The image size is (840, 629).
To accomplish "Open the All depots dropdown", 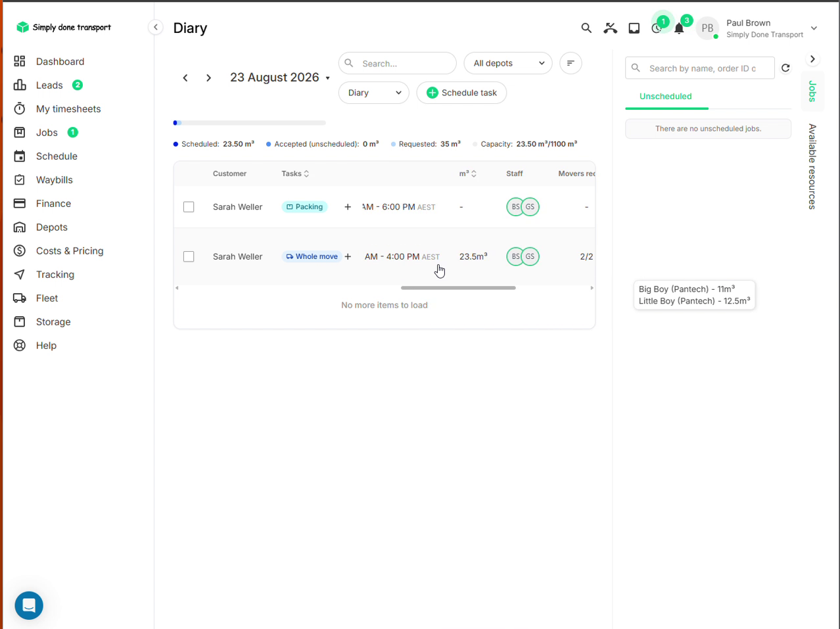I will coord(508,63).
